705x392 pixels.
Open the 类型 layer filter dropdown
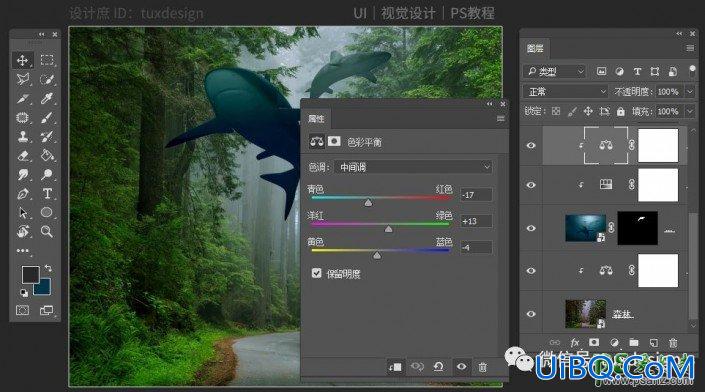pyautogui.click(x=554, y=71)
